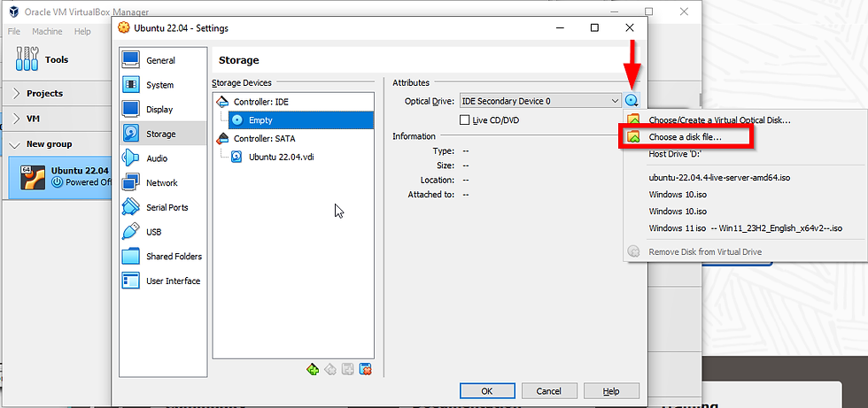Open the General settings category

tap(162, 61)
